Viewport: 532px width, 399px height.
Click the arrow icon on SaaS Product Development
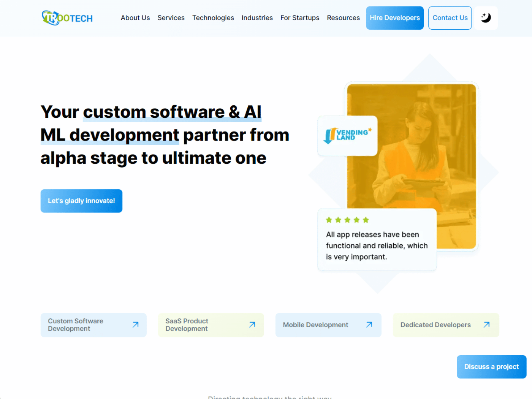252,325
